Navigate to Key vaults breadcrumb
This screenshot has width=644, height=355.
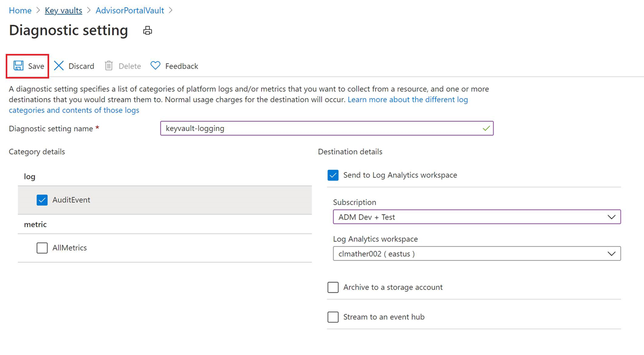[x=63, y=10]
